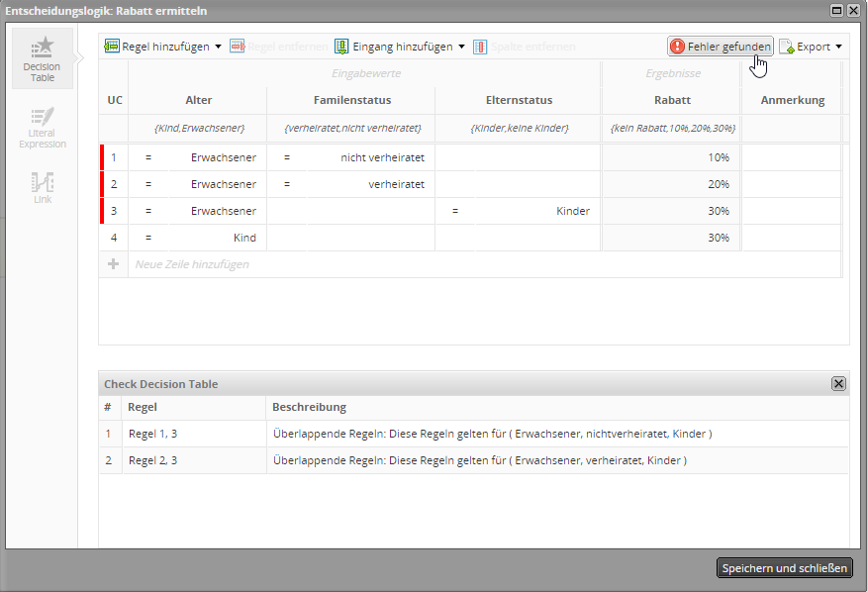Click Speichern und schließen button
The height and width of the screenshot is (592, 868).
(785, 568)
